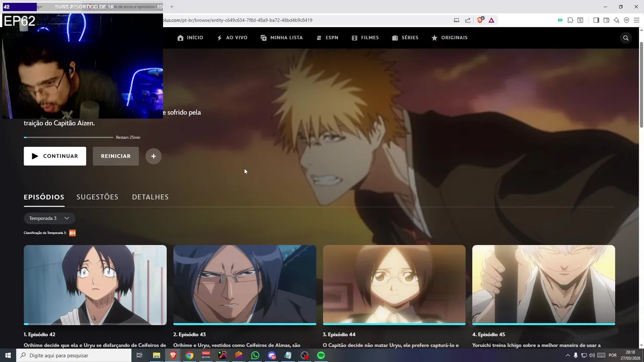Open Episódio 45 thumbnail

click(x=543, y=285)
